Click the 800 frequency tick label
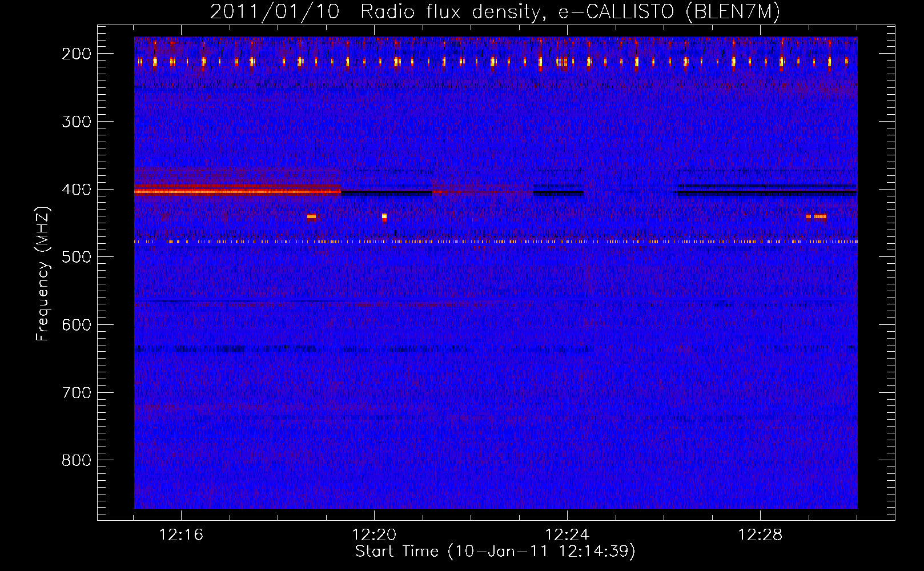The image size is (924, 571). (77, 460)
